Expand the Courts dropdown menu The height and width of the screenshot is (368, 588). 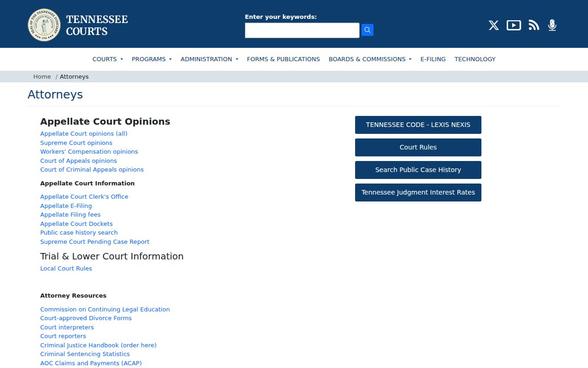pyautogui.click(x=108, y=59)
